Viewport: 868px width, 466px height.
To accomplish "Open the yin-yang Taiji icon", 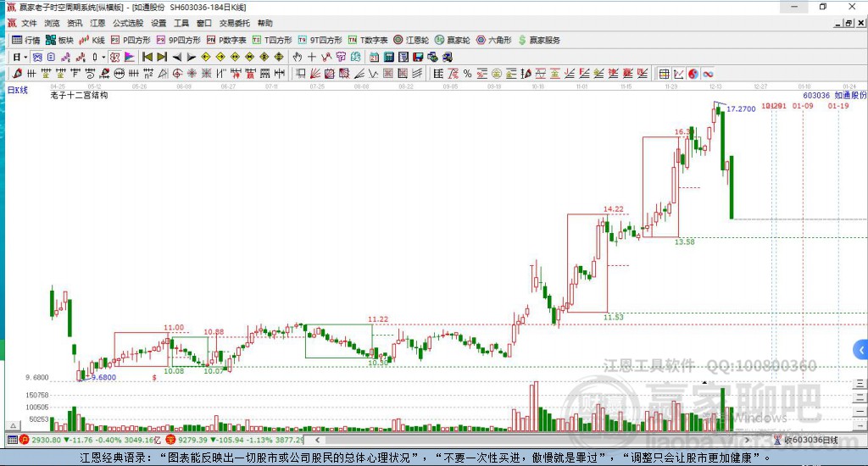I will (693, 74).
